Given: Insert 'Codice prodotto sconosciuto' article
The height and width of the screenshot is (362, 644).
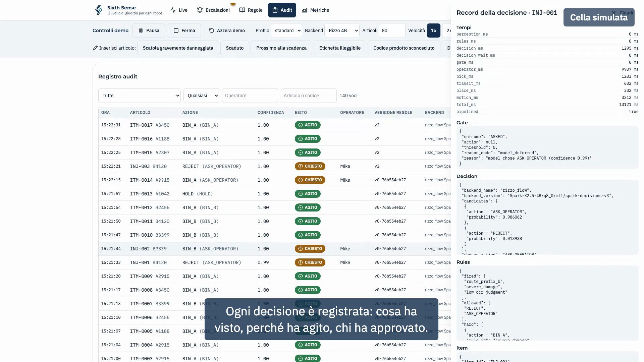Looking at the screenshot, I should (x=404, y=48).
